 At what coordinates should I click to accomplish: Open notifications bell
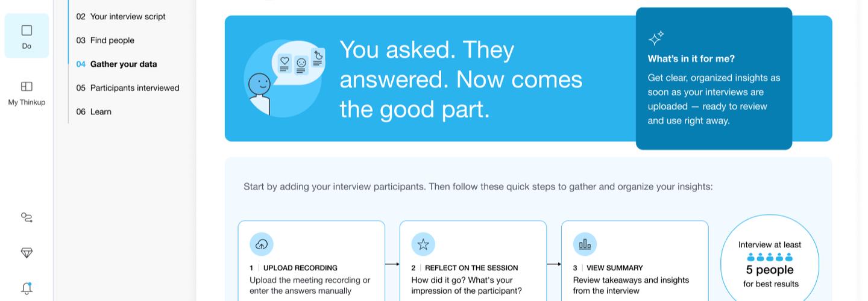[27, 288]
